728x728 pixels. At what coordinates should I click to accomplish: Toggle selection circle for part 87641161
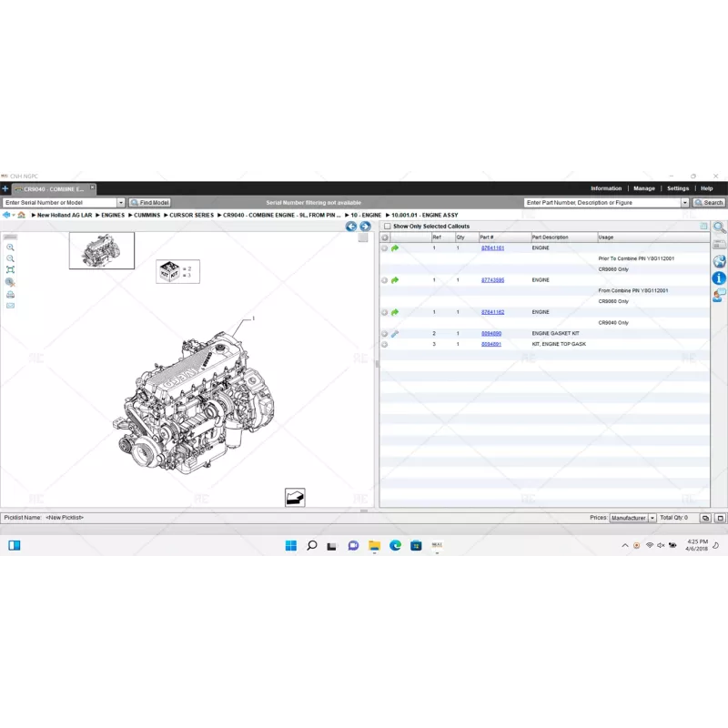(385, 248)
